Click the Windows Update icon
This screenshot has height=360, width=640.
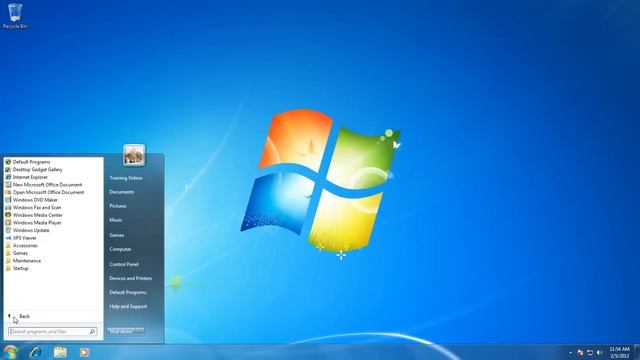coord(8,230)
